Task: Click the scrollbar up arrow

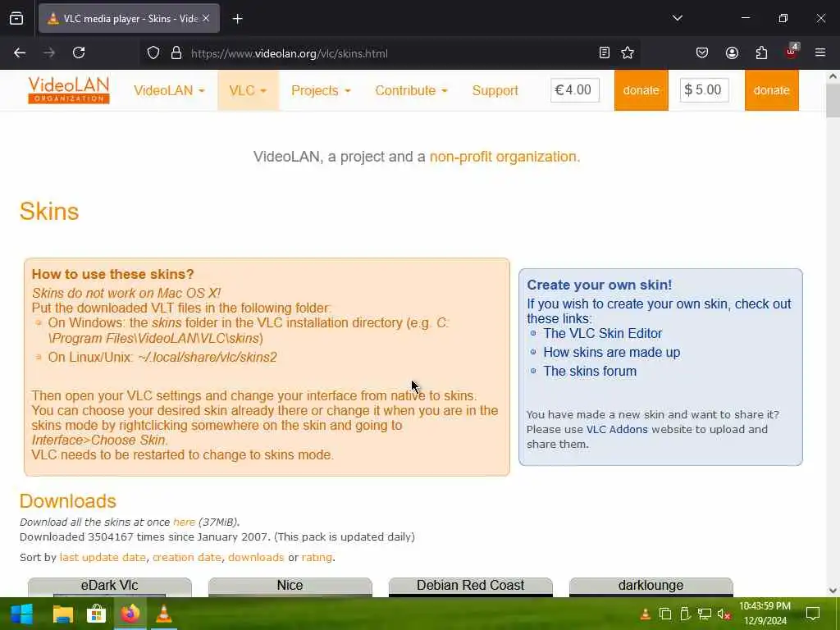Action: tap(833, 76)
